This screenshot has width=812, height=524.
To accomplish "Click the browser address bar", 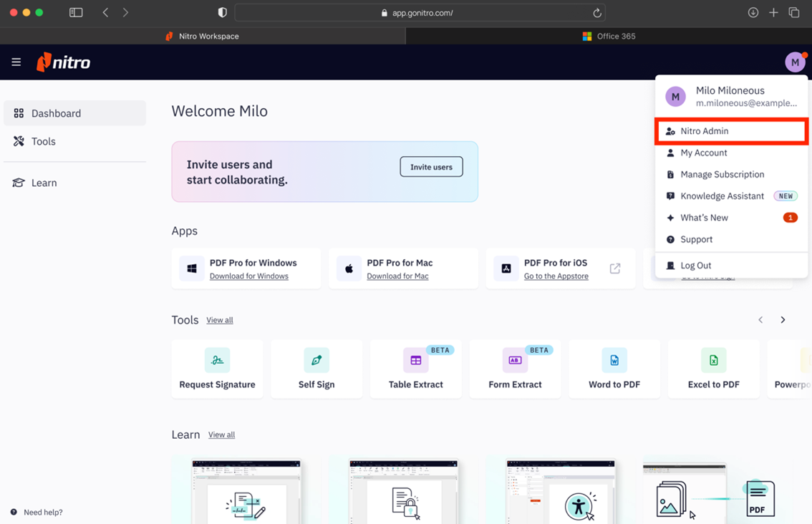I will click(x=420, y=13).
